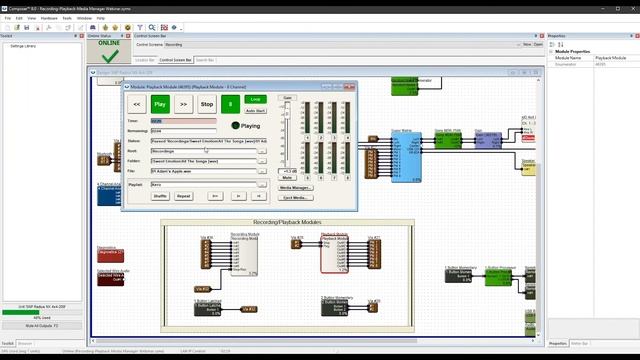This screenshot has height=360, width=640.
Task: Click the alphabetical sort icon in Properties
Action: pyautogui.click(x=561, y=44)
